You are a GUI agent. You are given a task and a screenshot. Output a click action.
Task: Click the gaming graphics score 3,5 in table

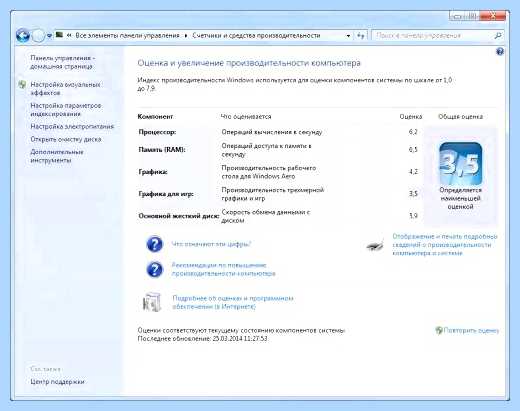(413, 194)
